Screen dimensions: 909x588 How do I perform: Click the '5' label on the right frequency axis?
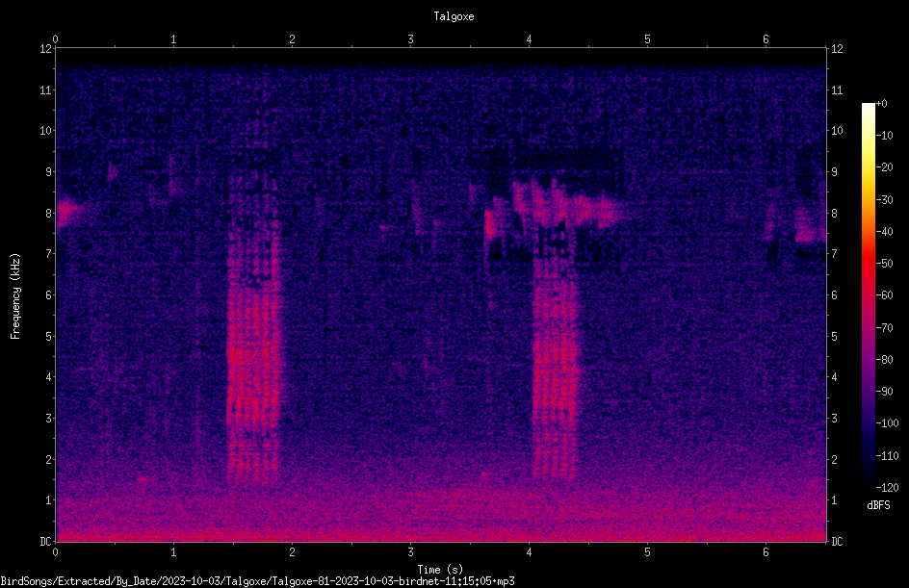click(x=834, y=336)
